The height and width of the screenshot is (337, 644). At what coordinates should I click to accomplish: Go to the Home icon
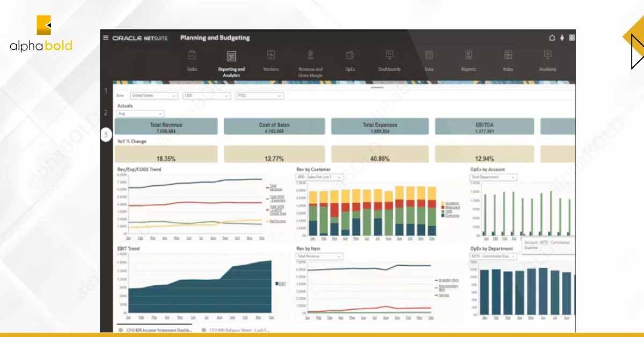(552, 38)
